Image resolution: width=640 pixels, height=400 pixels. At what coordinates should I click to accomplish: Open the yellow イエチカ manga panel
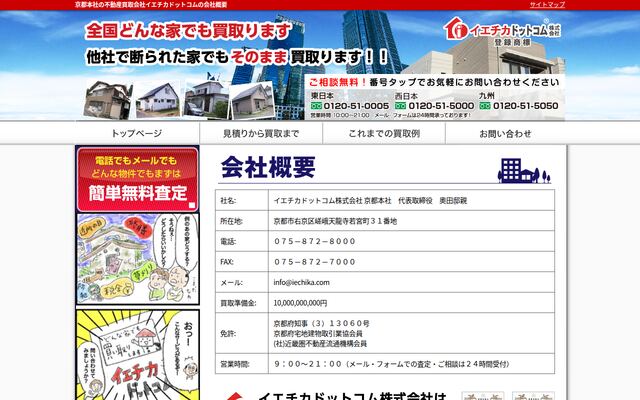tap(138, 355)
